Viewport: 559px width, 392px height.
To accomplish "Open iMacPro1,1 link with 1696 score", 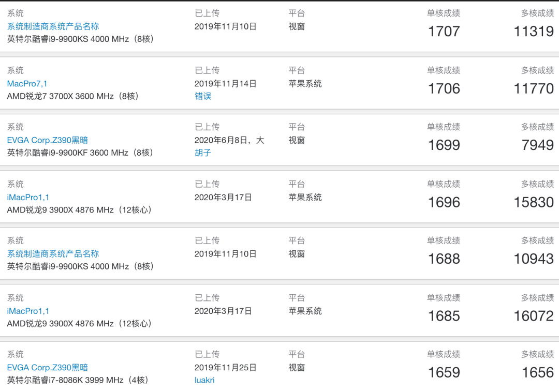I will 28,197.
